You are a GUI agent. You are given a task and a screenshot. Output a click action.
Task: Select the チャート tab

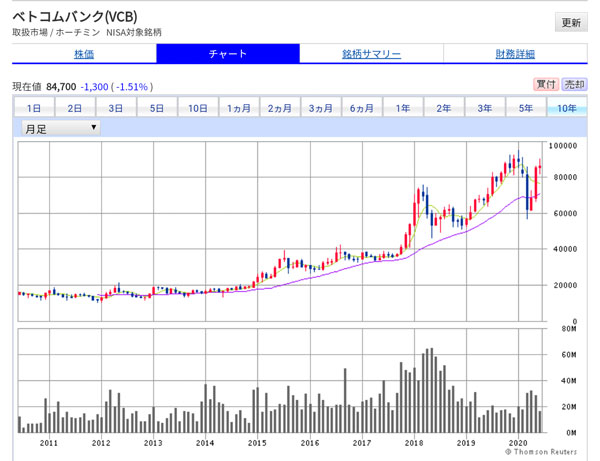[227, 54]
